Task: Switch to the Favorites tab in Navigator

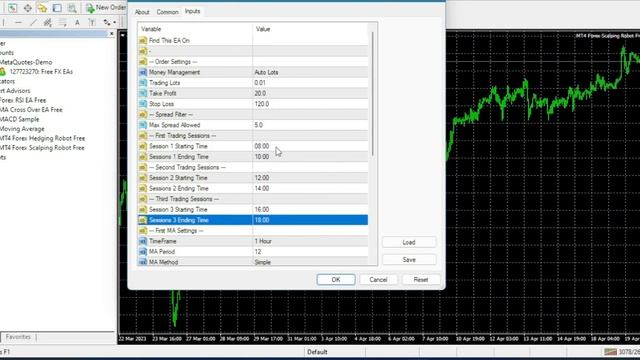Action: coord(18,337)
